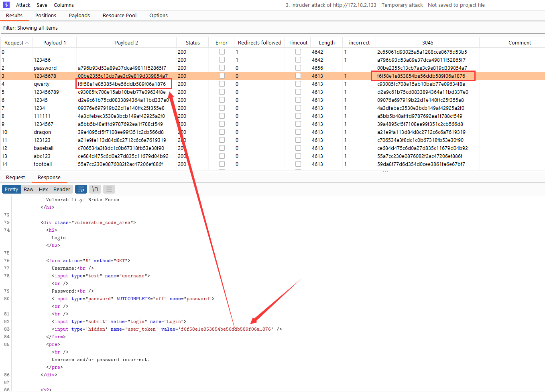This screenshot has height=392, width=545.
Task: Switch to the Options tab
Action: click(x=159, y=16)
